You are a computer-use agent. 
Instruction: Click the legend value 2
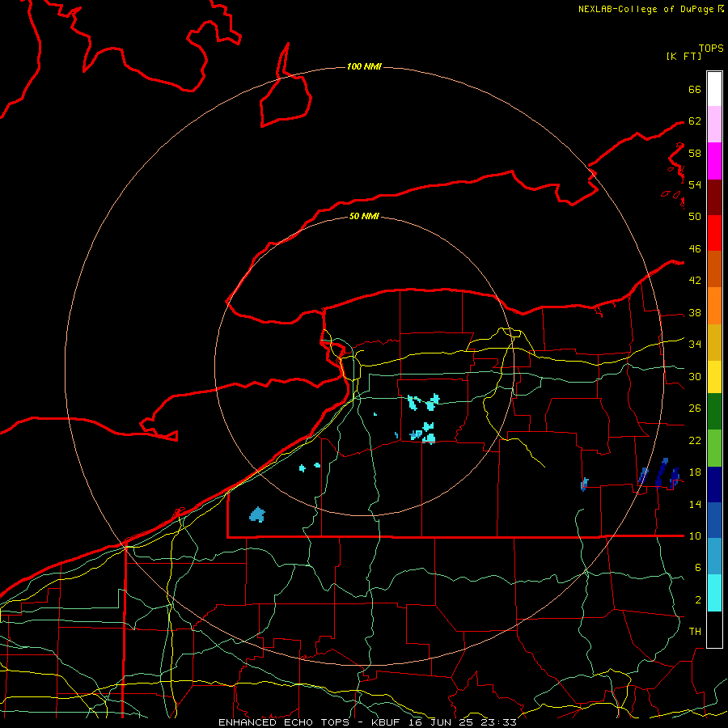[x=697, y=599]
